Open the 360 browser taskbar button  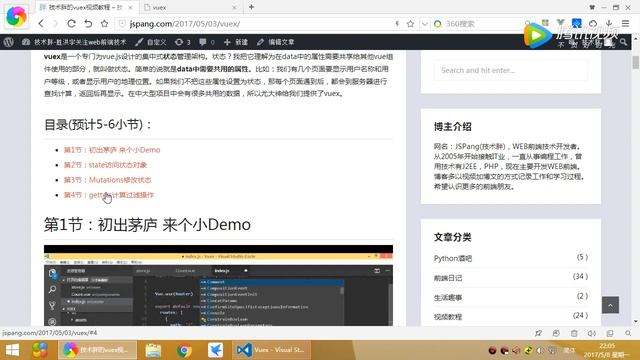pyautogui.click(x=97, y=350)
